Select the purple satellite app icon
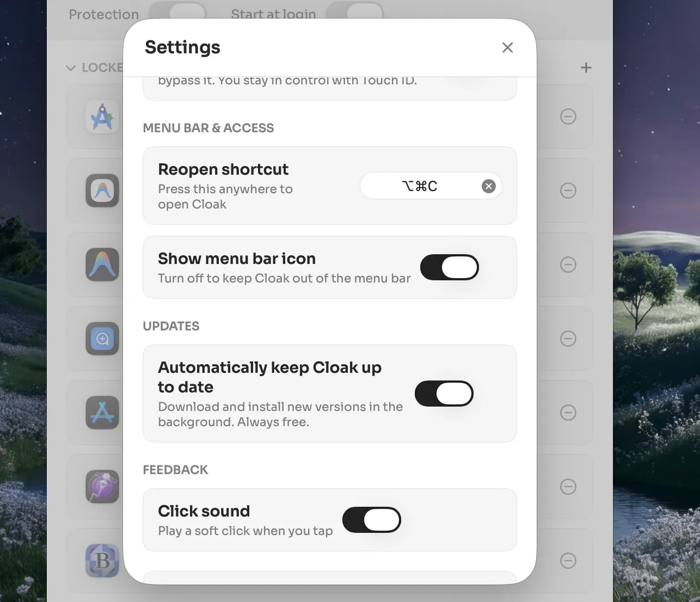This screenshot has width=700, height=602. [x=102, y=487]
